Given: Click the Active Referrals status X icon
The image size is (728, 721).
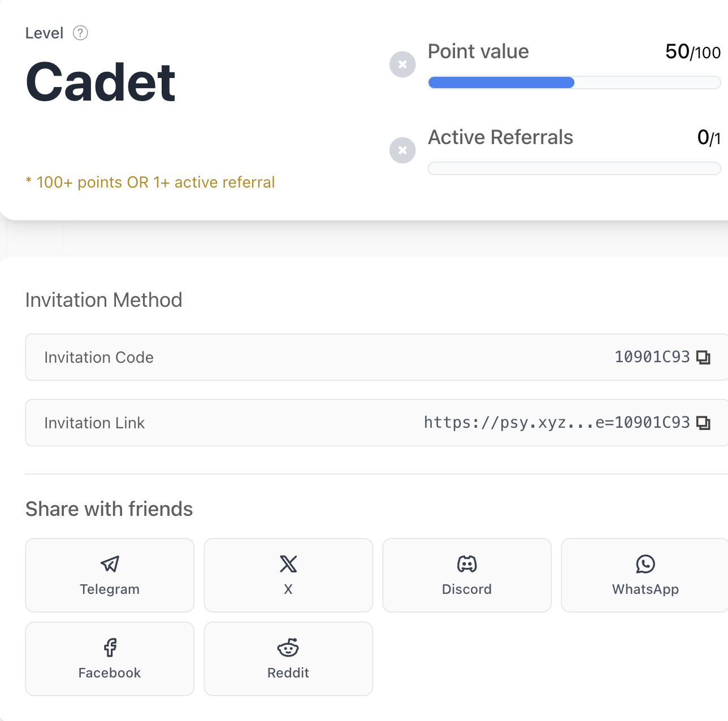Looking at the screenshot, I should point(402,150).
